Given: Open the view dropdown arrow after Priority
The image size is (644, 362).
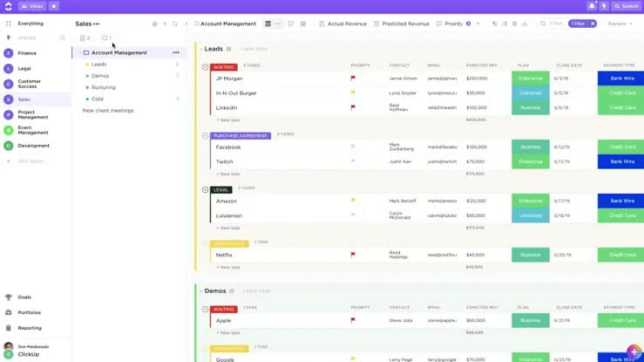Looking at the screenshot, I should [478, 24].
